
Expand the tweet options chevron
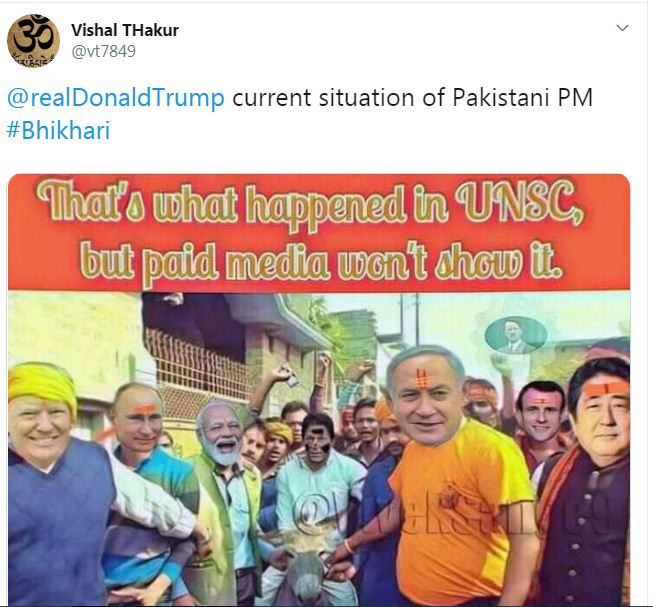pyautogui.click(x=622, y=28)
